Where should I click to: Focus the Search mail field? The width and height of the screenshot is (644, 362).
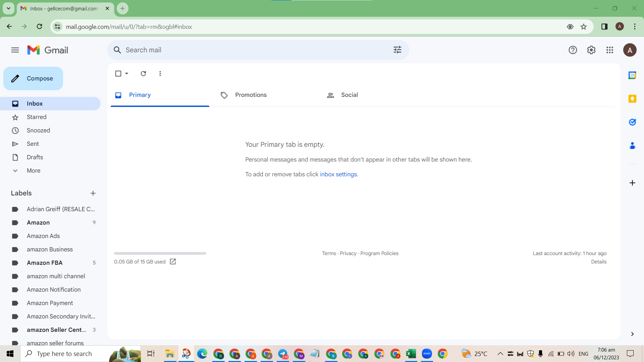point(258,50)
